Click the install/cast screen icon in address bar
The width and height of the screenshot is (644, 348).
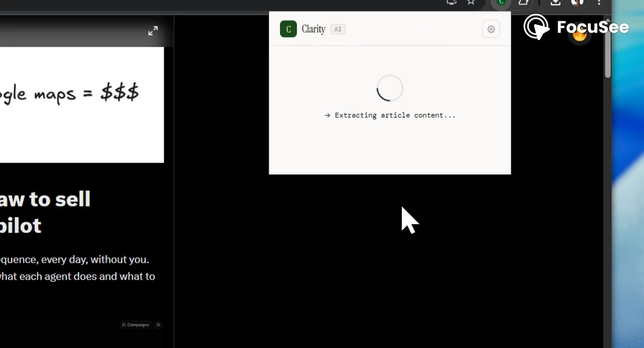pos(451,2)
